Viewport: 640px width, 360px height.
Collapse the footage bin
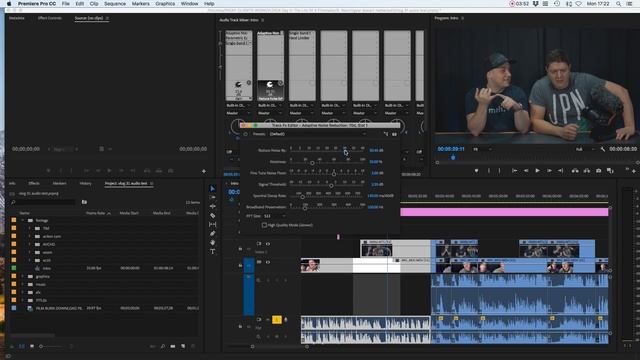[x=22, y=220]
